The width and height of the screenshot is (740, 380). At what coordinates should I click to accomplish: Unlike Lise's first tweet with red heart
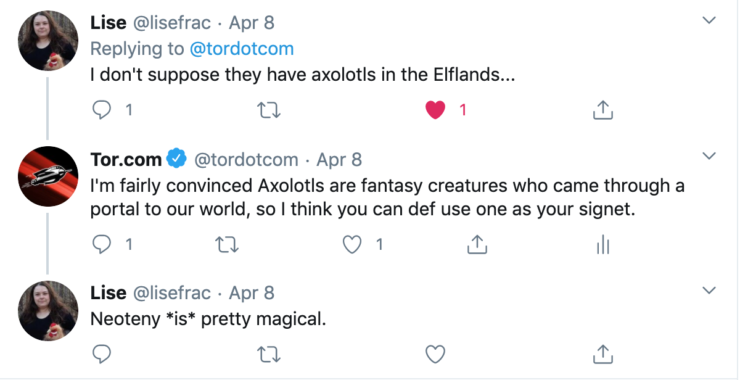435,110
